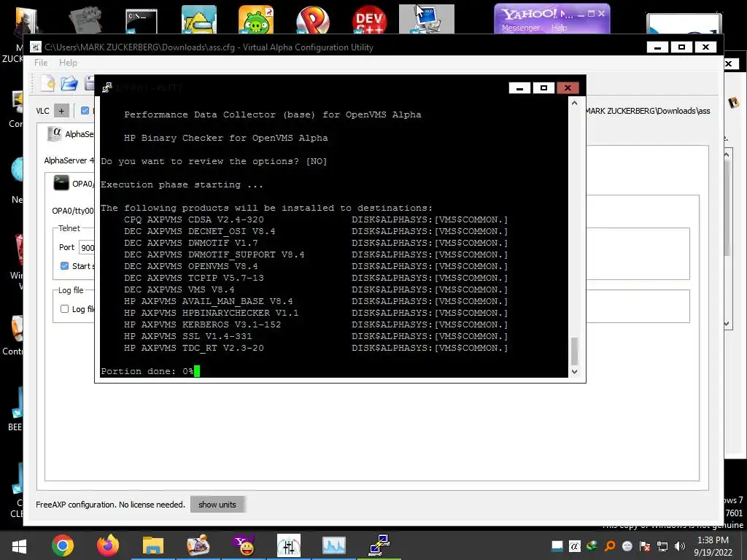Click the 'HP AXPVMS KERBEROS V3.1-152' line
Image resolution: width=747 pixels, height=560 pixels.
coord(203,324)
